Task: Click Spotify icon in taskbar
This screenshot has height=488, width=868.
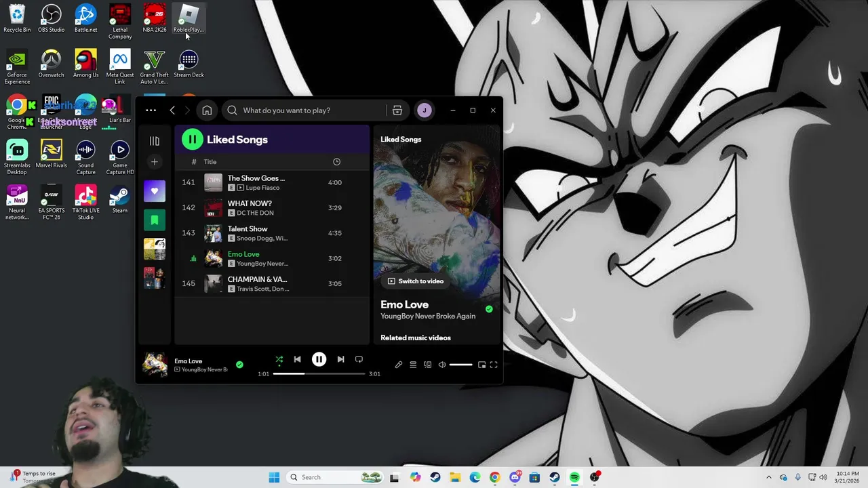Action: tap(574, 477)
